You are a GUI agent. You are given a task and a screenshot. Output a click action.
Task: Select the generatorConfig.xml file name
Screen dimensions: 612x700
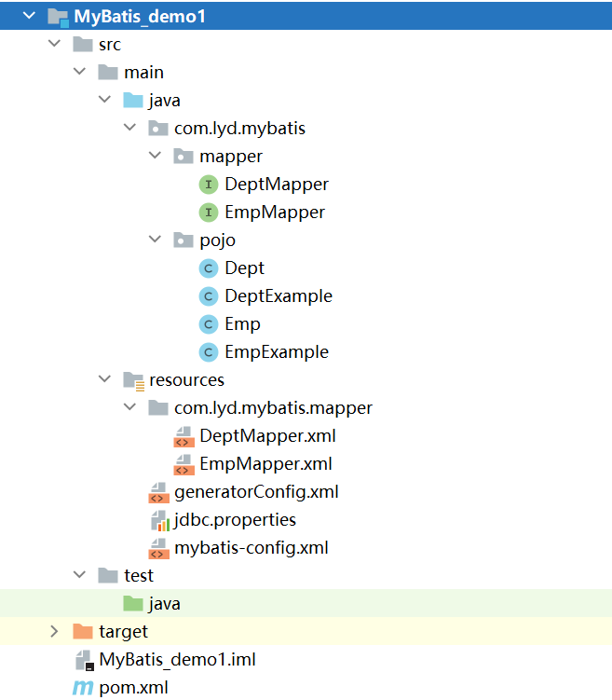tap(256, 492)
